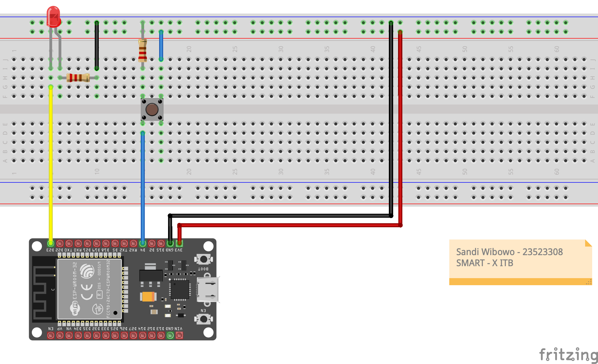Click the D25 pin header

click(x=115, y=335)
